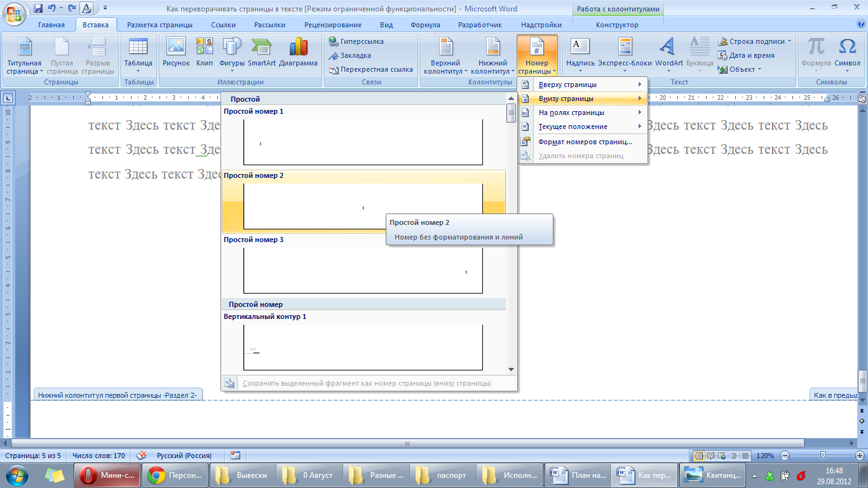Screen dimensions: 868x488
Task: Open the Строка подписи dropdown arrow
Action: click(x=790, y=41)
